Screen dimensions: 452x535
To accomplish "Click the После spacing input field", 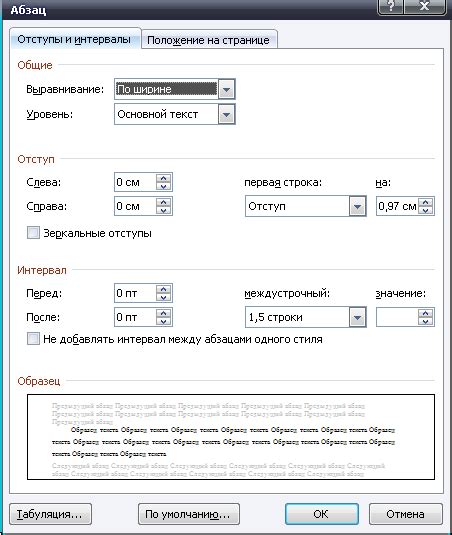I will click(x=135, y=317).
